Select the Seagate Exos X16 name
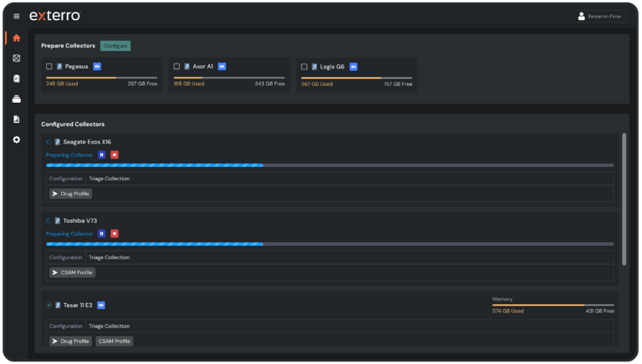 click(87, 142)
